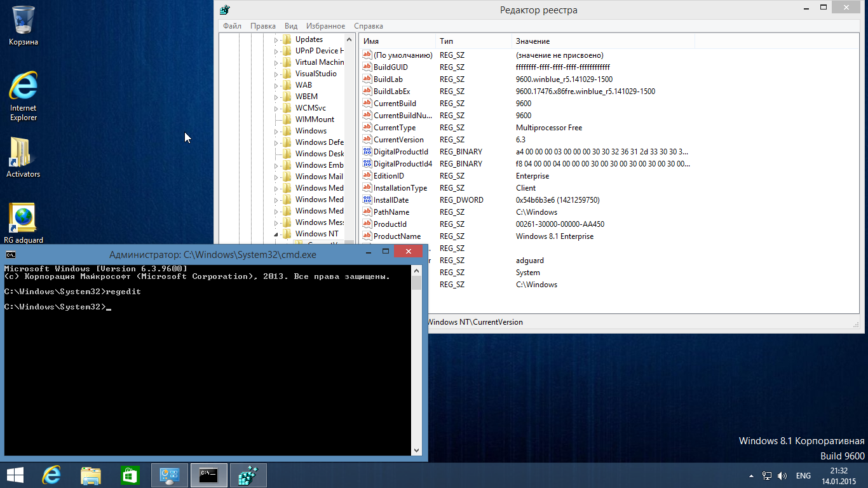Viewport: 868px width, 488px height.
Task: Select the ProductName value icon
Action: pos(367,236)
